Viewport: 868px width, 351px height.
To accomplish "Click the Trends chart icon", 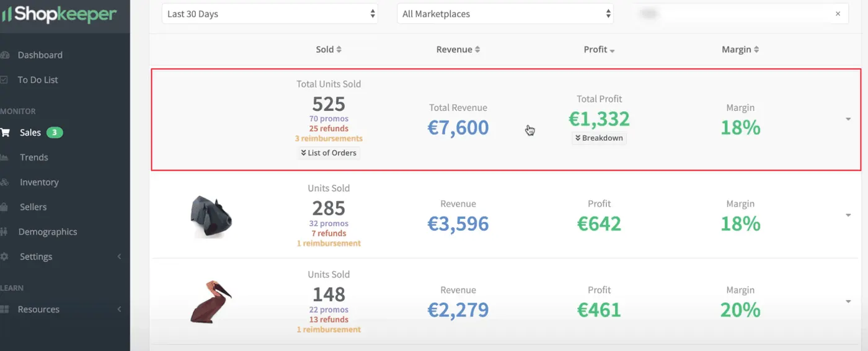I will 4,158.
